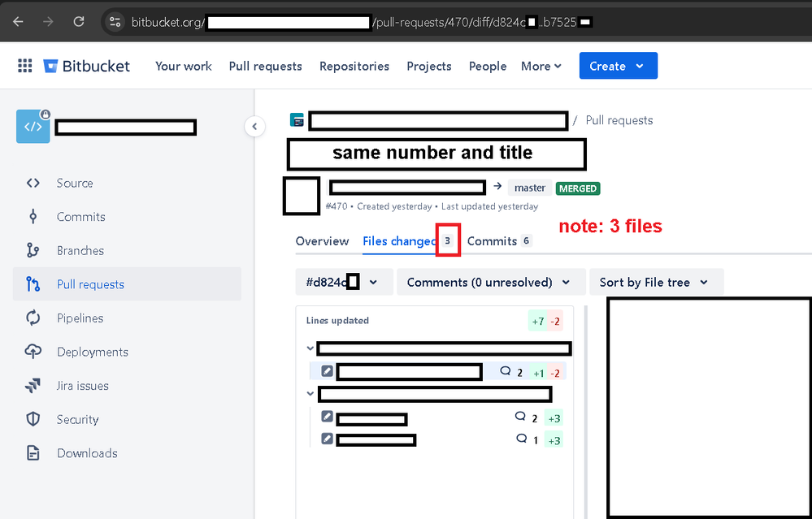This screenshot has height=519, width=812.
Task: Open Pull requests in the top navigation
Action: [x=265, y=67]
